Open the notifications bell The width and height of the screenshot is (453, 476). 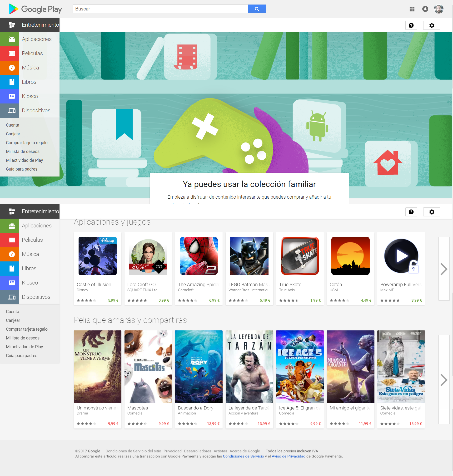coord(425,9)
